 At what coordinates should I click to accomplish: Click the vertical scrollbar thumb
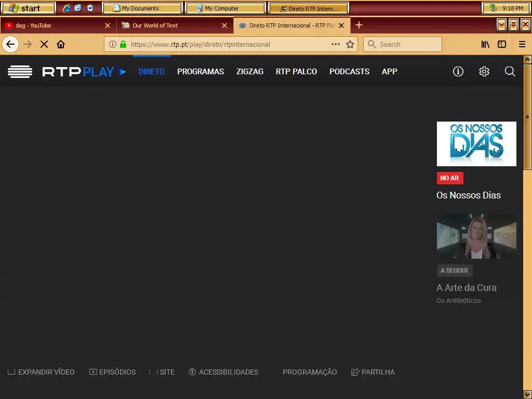click(x=527, y=116)
